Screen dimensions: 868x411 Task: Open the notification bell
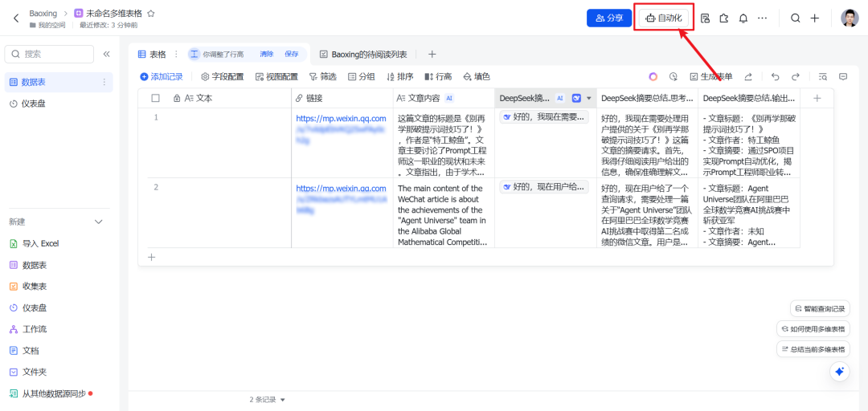[x=743, y=18]
